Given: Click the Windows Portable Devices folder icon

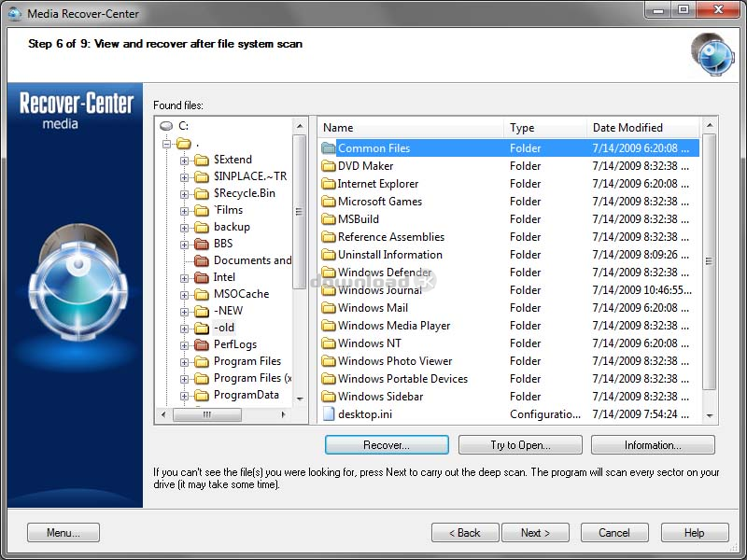Looking at the screenshot, I should click(x=329, y=379).
